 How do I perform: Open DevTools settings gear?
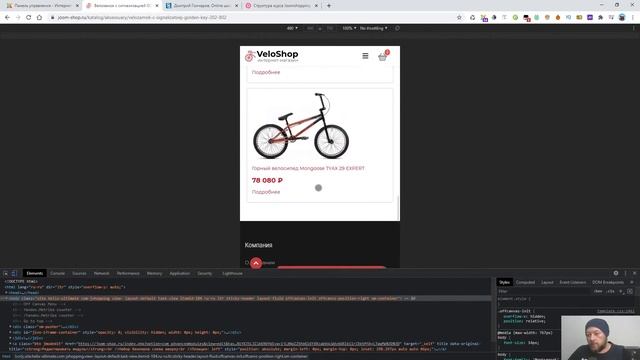pyautogui.click(x=616, y=273)
